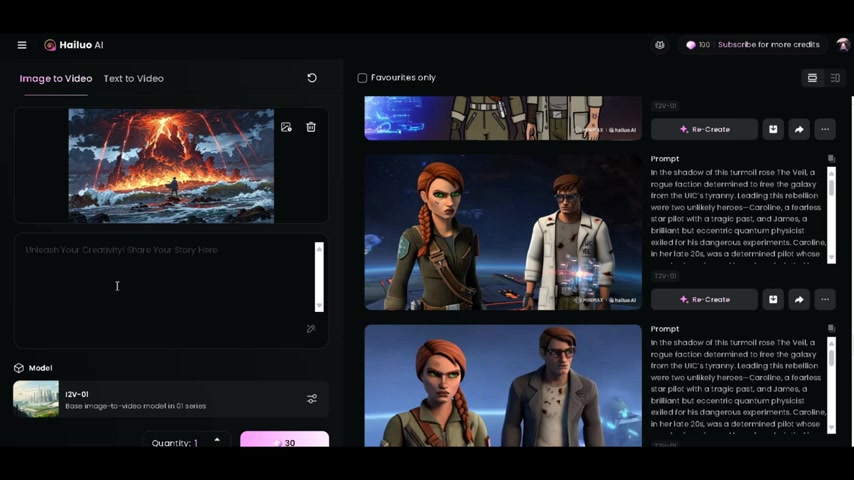Open the uploaded volcano image preview
Screen dimensions: 854x480
click(171, 166)
